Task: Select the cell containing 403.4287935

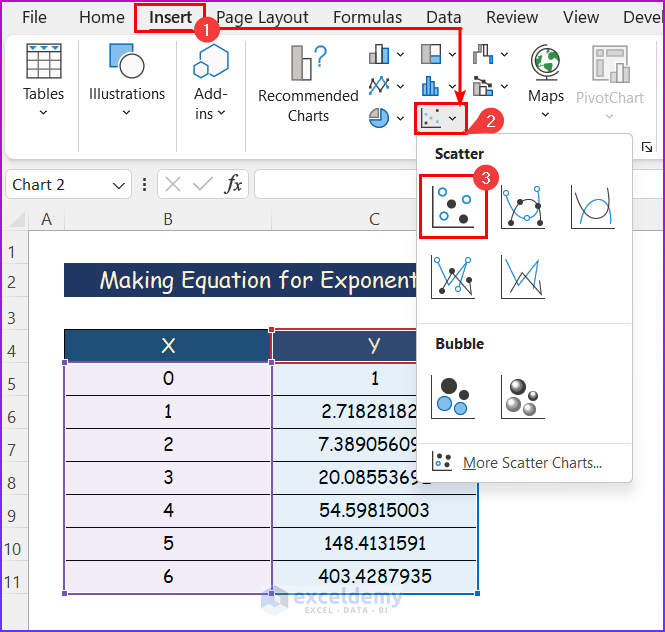Action: tap(374, 577)
